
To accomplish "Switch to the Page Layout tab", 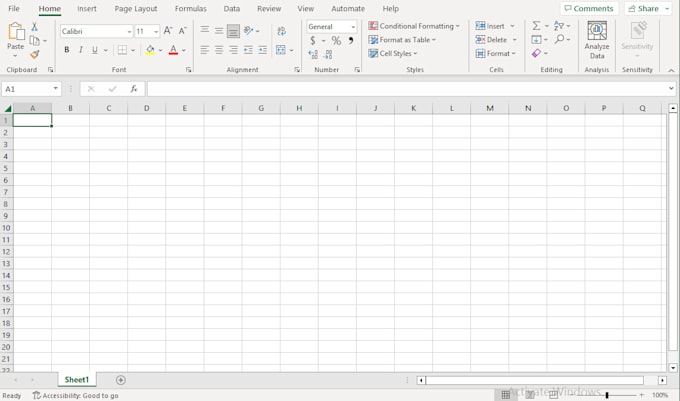I will 136,9.
